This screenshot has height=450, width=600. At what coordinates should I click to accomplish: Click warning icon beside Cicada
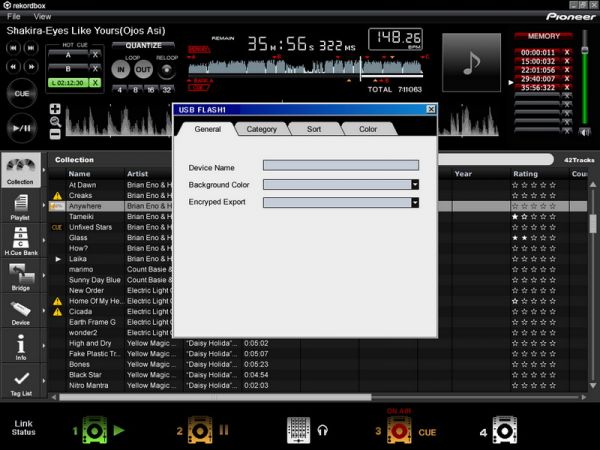[57, 312]
